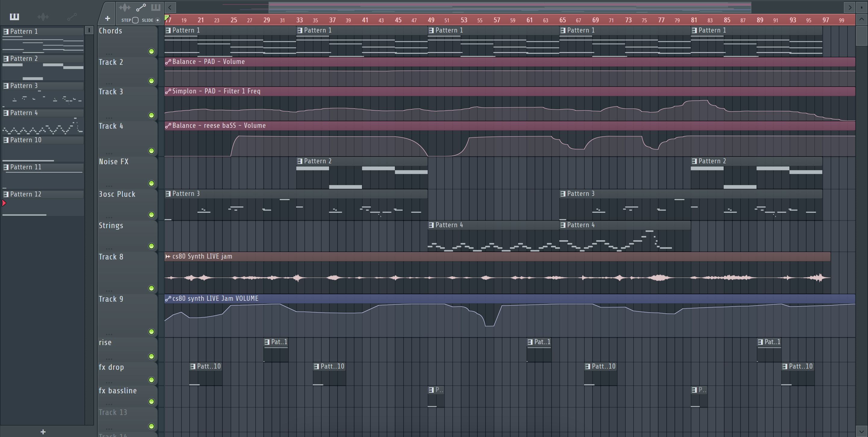Click the Pattern 11 piano icon in the picker
Image resolution: width=868 pixels, height=437 pixels.
pos(6,167)
